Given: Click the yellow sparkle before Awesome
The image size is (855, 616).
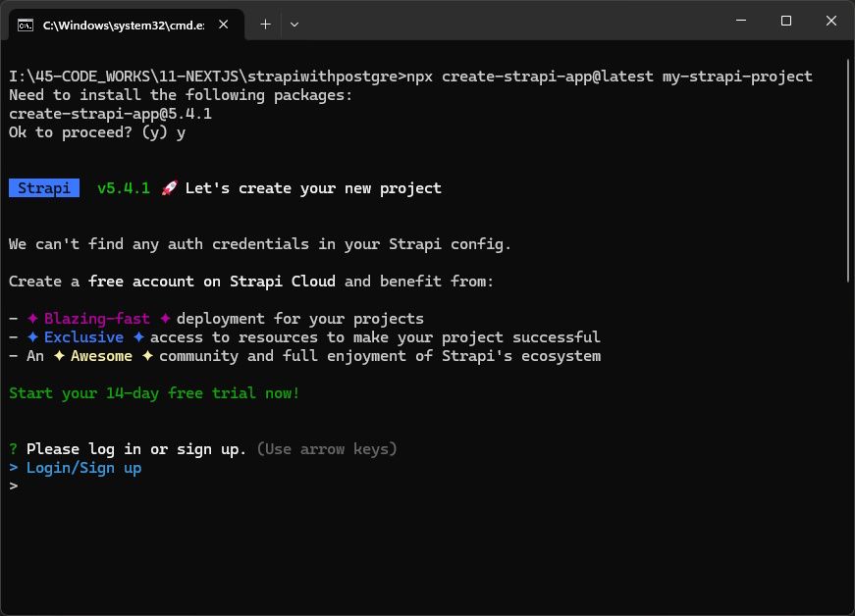Looking at the screenshot, I should click(x=60, y=356).
